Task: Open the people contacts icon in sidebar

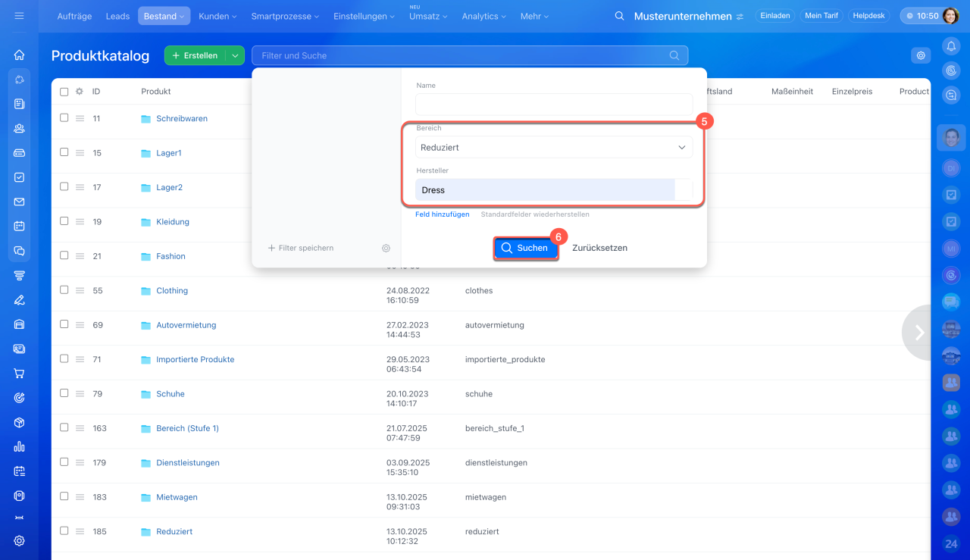Action: tap(19, 128)
